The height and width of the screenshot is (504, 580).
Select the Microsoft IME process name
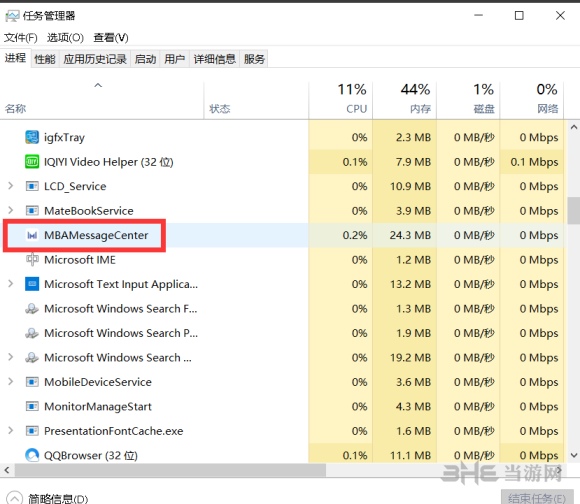click(80, 260)
